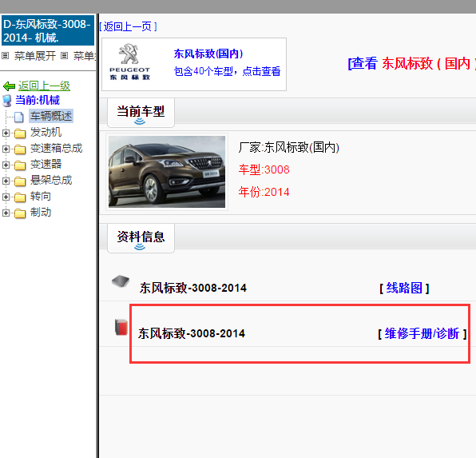Click the 返回上一级 link

tap(44, 86)
